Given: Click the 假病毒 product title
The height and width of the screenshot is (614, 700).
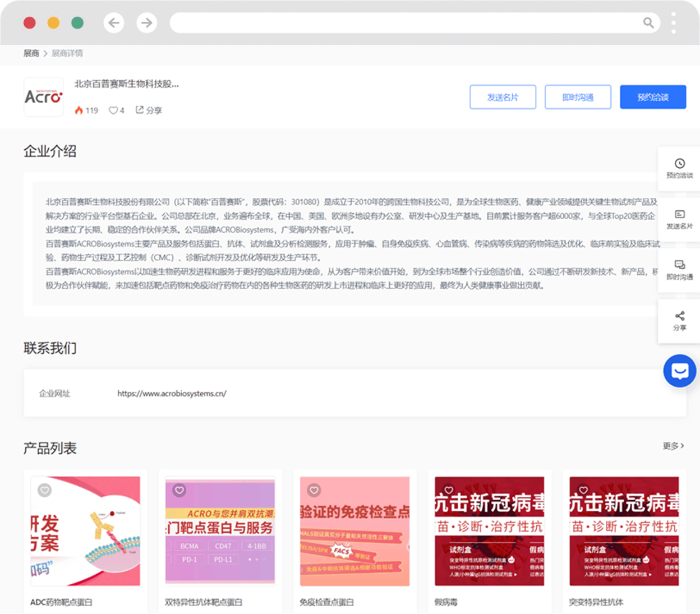Looking at the screenshot, I should point(446,602).
